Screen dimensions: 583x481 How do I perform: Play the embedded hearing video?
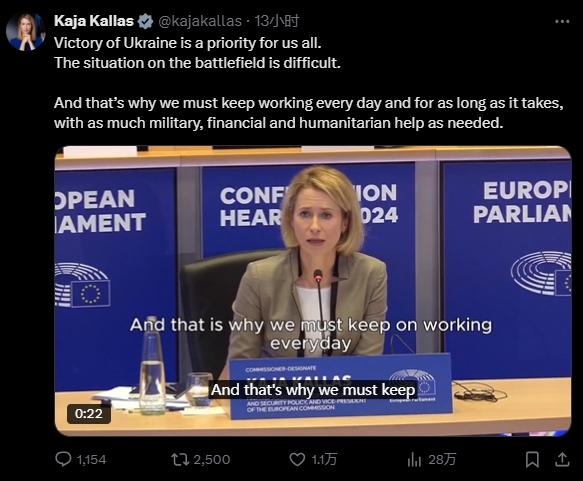coord(313,291)
